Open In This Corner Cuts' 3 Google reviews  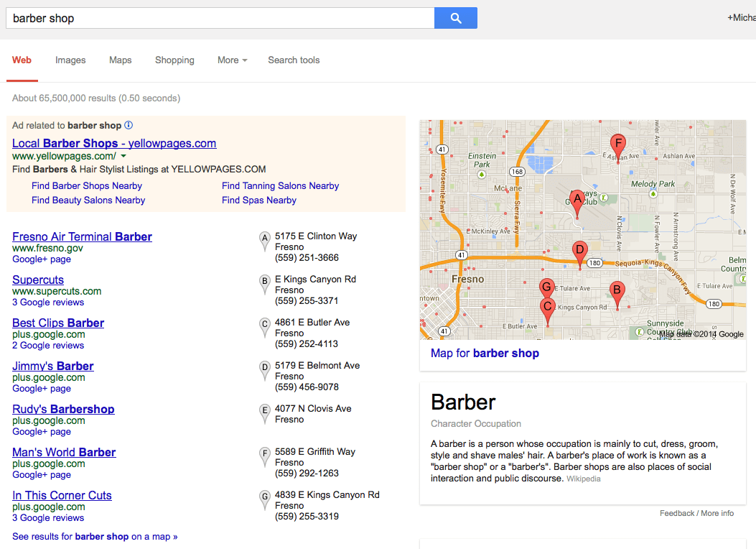[48, 517]
